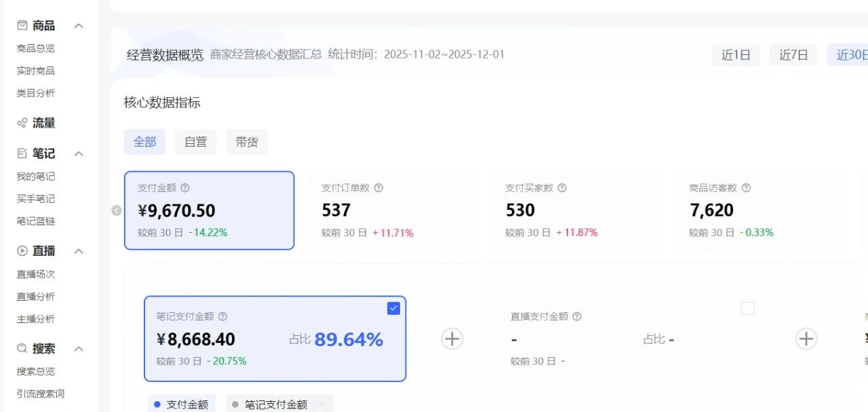868x412 pixels.
Task: Enable the checkbox on the 直播支付金额 card
Action: coord(747,308)
